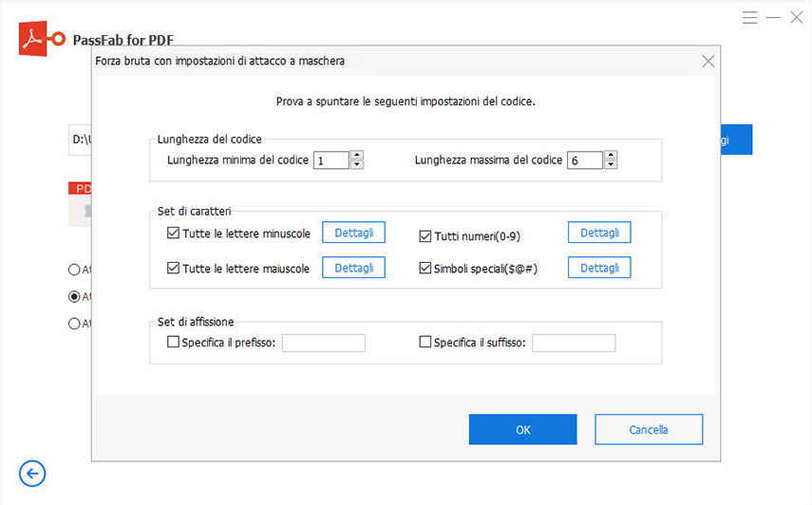Select the first attack radio option behind dialog
This screenshot has width=812, height=505.
coord(74,270)
